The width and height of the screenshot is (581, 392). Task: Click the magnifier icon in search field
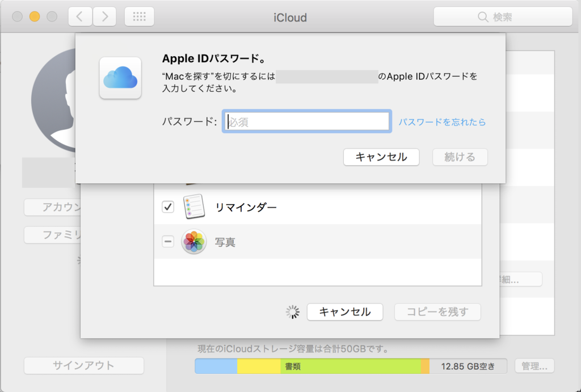(x=483, y=17)
